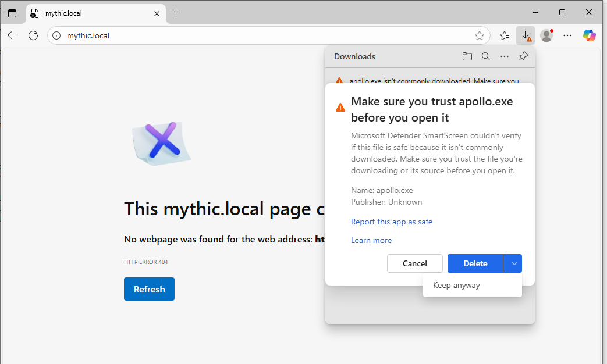The width and height of the screenshot is (607, 364).
Task: Select the mythic.local tab
Action: click(x=87, y=13)
